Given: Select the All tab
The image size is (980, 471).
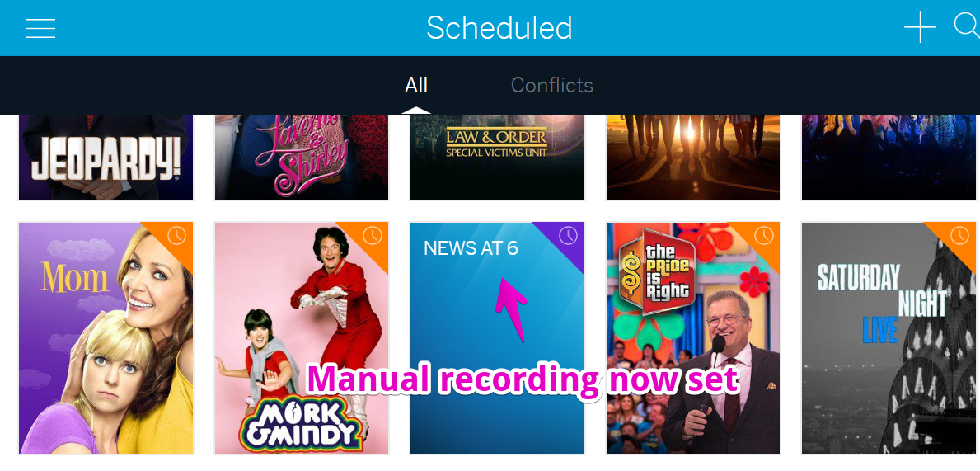Looking at the screenshot, I should (x=416, y=85).
